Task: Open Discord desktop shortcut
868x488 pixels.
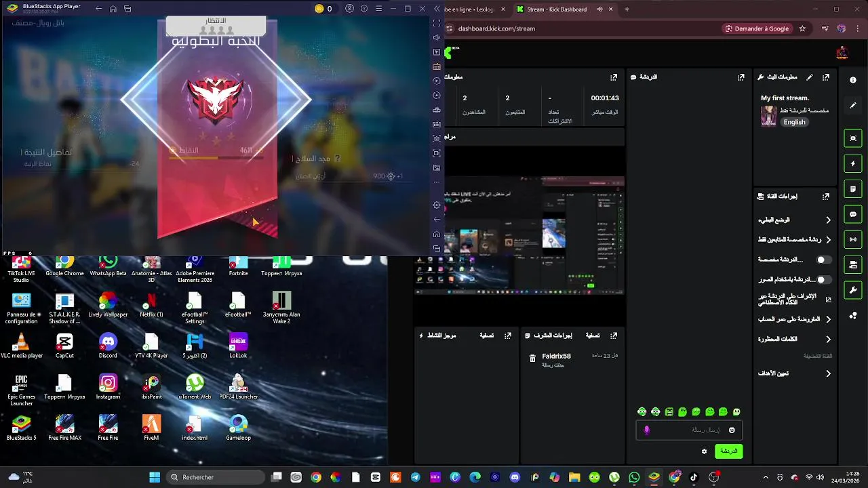Action: (108, 346)
